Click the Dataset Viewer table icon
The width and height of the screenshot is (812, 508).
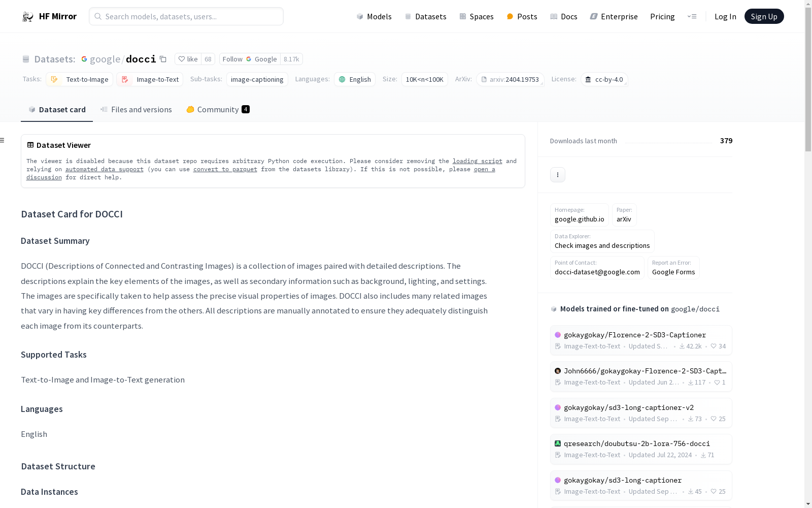coord(30,145)
